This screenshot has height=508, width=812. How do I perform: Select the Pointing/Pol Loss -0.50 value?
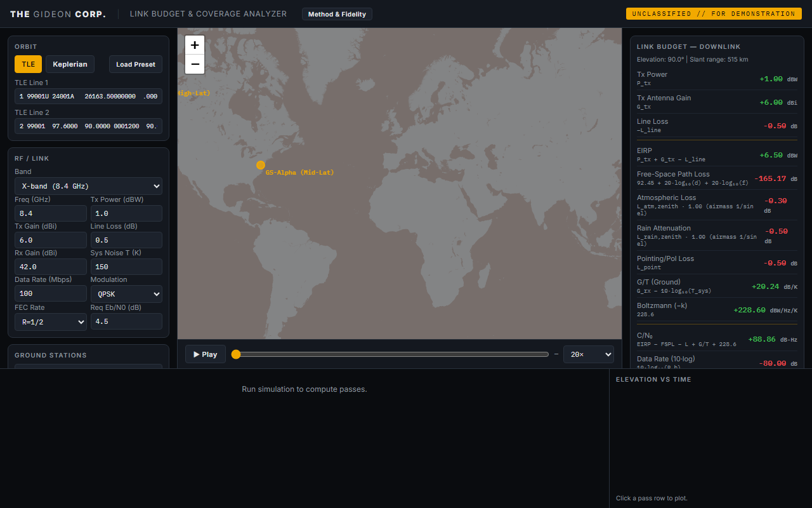[775, 263]
